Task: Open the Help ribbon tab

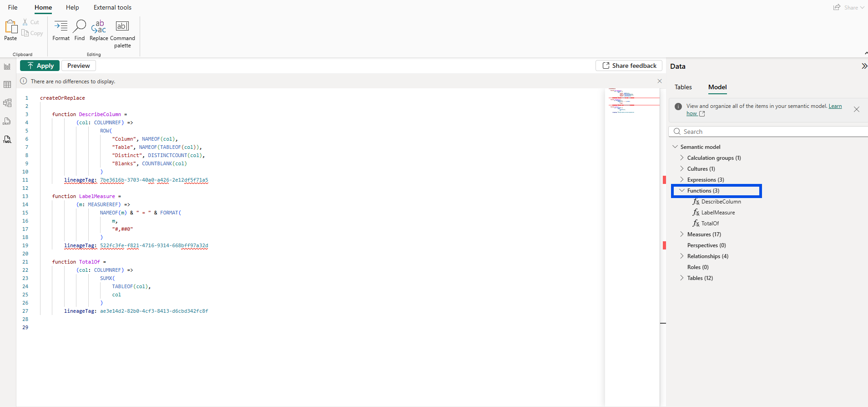Action: tap(72, 7)
